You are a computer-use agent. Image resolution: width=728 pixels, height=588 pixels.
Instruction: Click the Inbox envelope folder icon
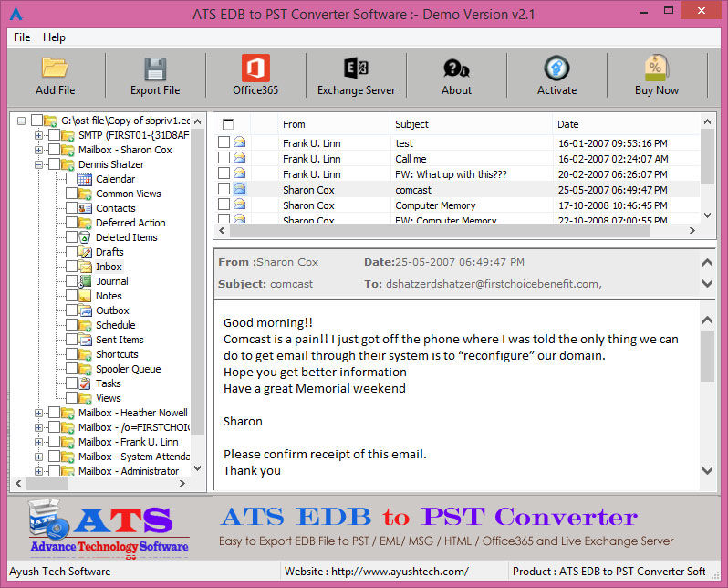85,267
